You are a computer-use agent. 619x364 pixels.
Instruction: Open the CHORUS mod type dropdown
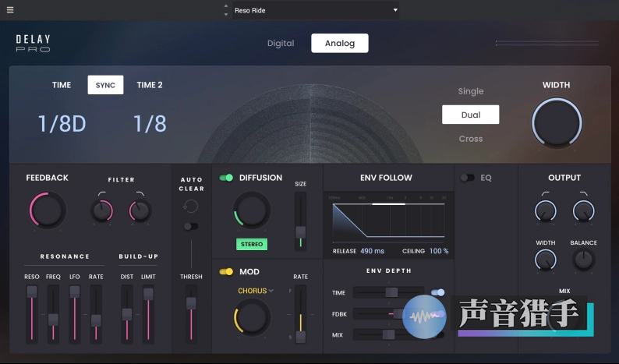coord(256,291)
